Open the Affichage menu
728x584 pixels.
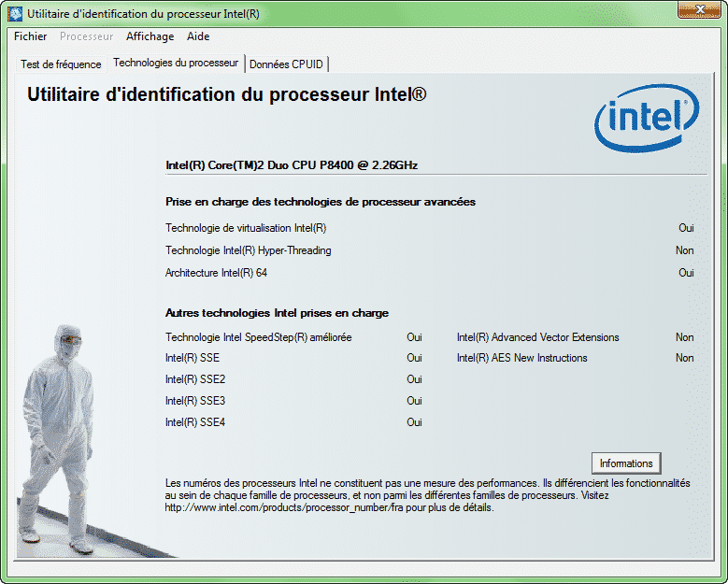point(150,36)
